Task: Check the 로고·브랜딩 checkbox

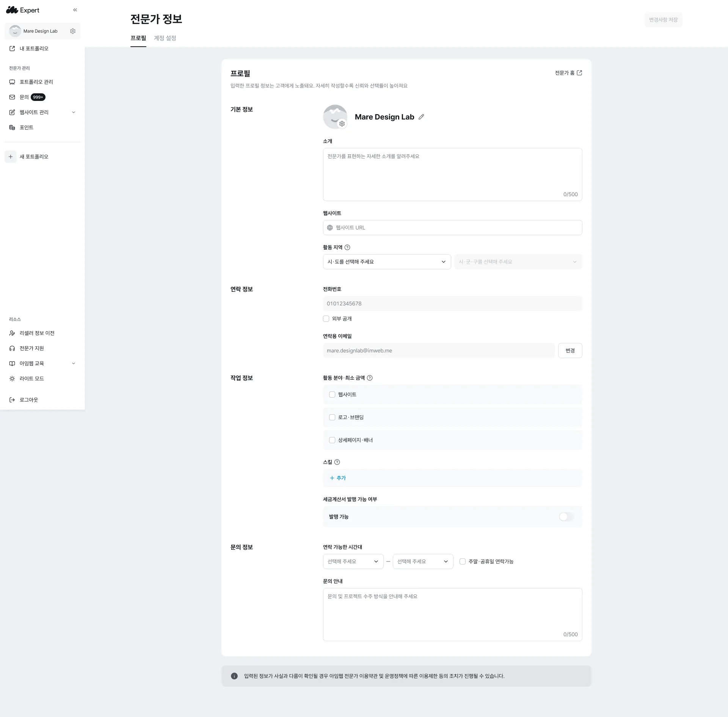Action: (332, 417)
